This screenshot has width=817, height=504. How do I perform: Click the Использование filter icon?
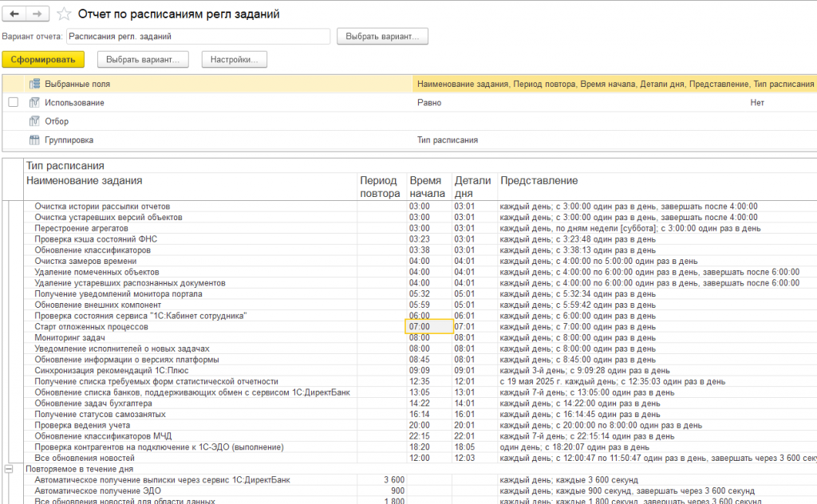pos(34,103)
